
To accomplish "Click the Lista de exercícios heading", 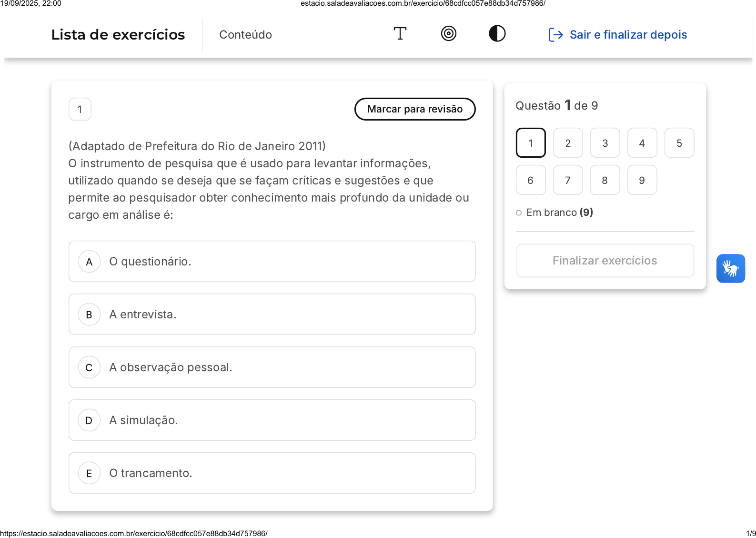I will [x=118, y=35].
